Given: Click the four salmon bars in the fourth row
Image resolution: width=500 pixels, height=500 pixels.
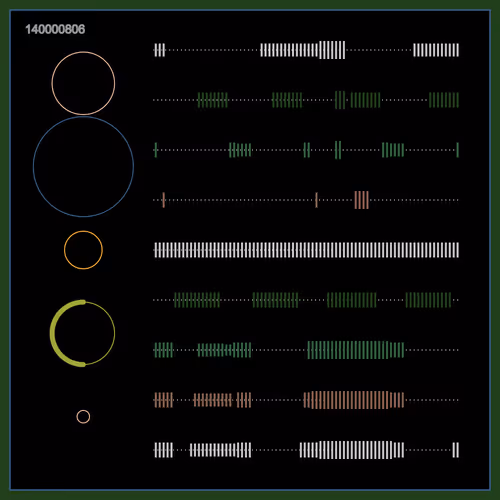Looking at the screenshot, I should 361,200.
